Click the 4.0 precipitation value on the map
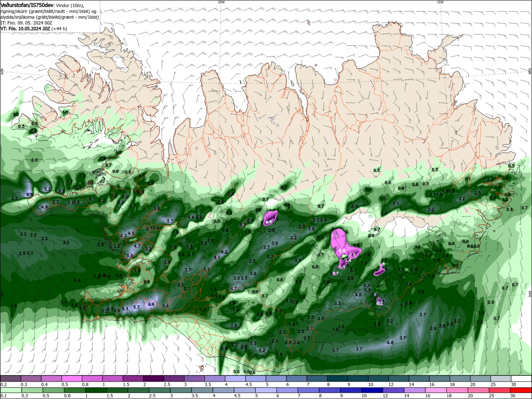This screenshot has width=532, height=399. [358, 295]
